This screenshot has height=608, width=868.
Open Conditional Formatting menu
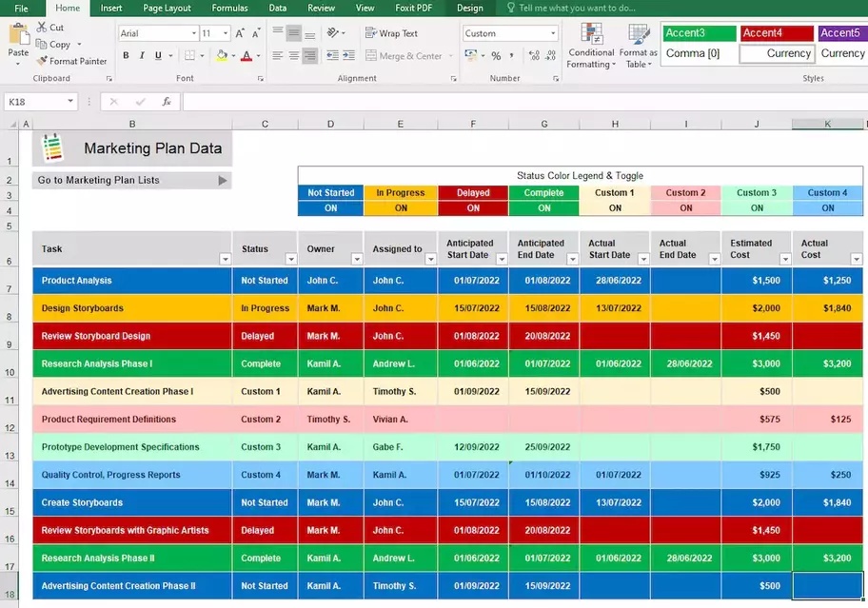(591, 46)
